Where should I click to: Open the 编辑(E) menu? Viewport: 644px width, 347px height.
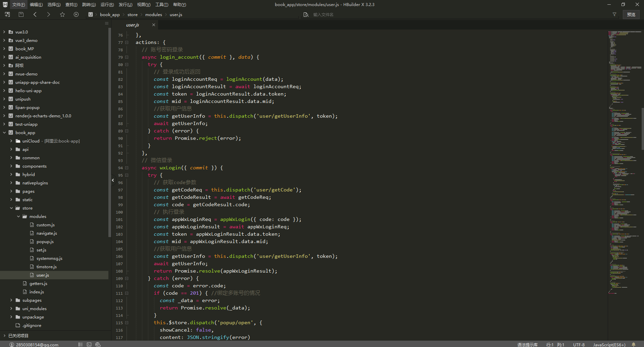click(x=36, y=5)
